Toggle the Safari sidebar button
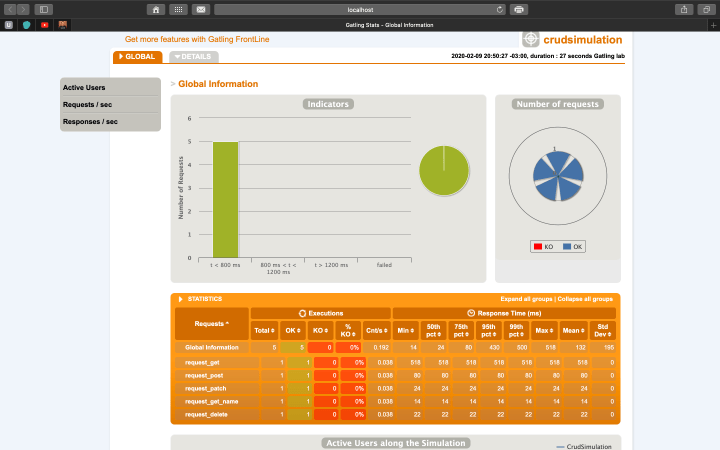The image size is (720, 450). click(x=44, y=9)
